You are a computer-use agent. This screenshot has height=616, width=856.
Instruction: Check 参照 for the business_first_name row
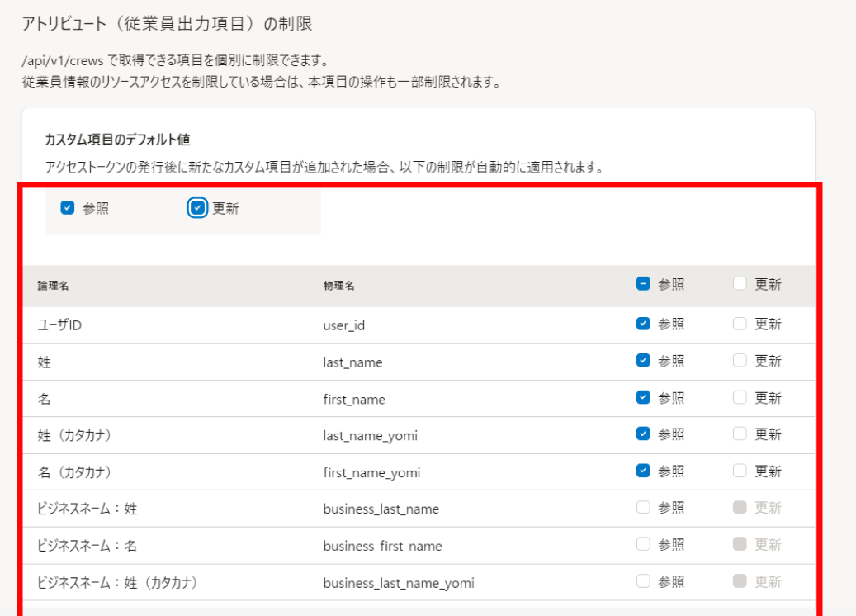pyautogui.click(x=643, y=545)
